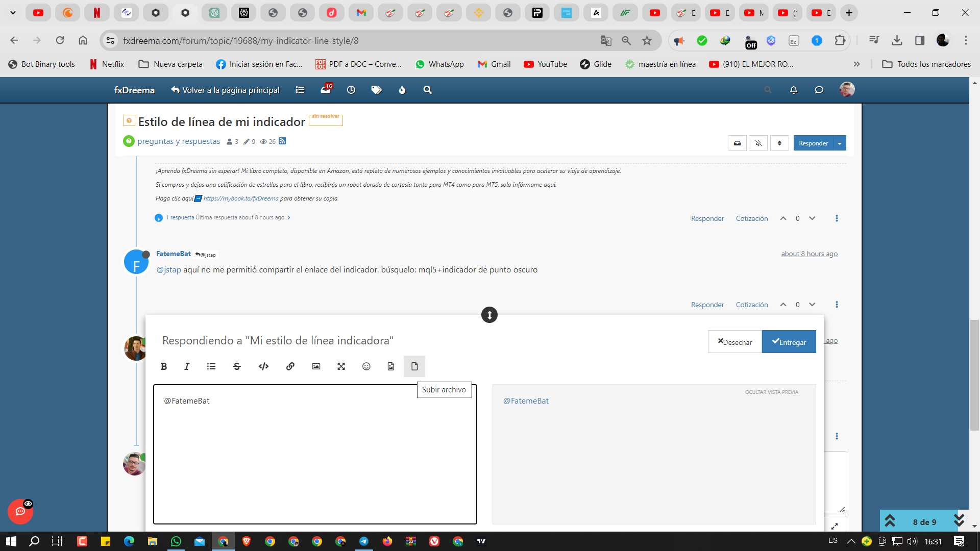Viewport: 980px width, 551px height.
Task: Open the Nueva carpeta bookmark folder
Action: tap(170, 64)
